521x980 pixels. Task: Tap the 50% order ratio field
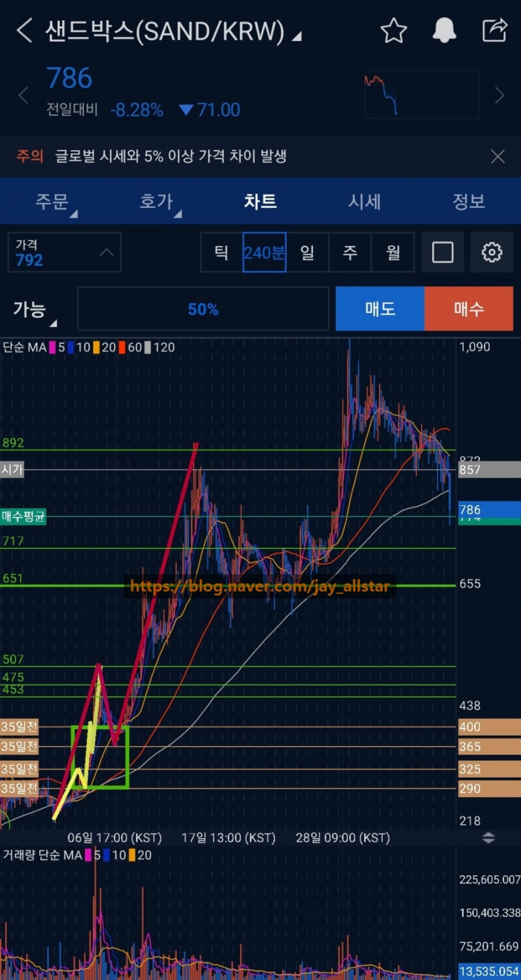coord(203,309)
